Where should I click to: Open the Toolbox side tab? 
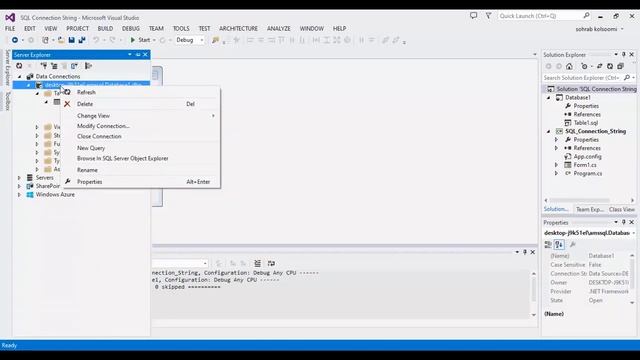7,101
